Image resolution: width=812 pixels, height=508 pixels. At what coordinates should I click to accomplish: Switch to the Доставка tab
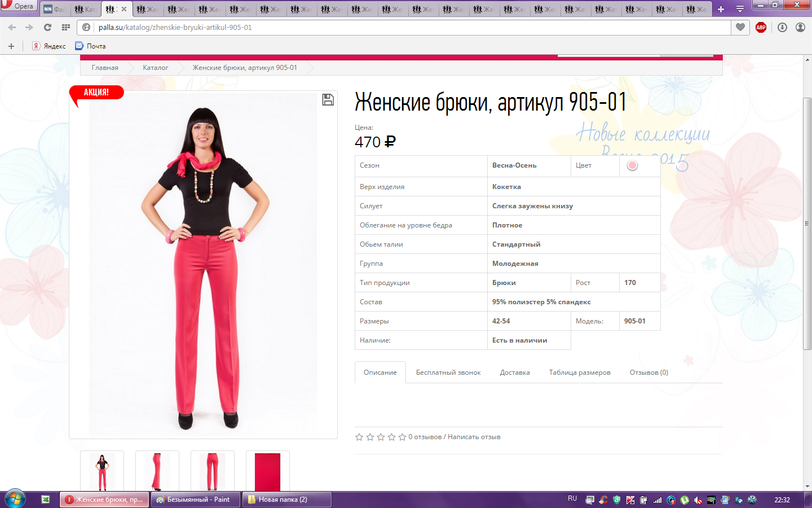pyautogui.click(x=514, y=373)
